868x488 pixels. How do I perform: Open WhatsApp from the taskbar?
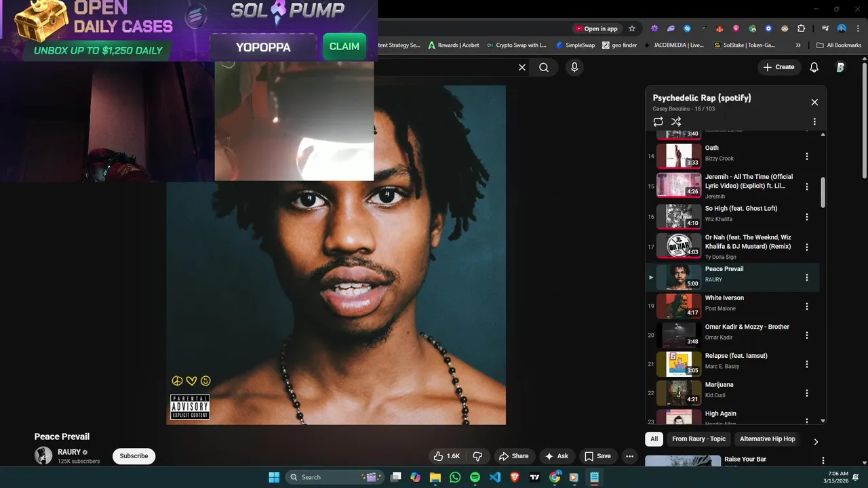click(455, 477)
